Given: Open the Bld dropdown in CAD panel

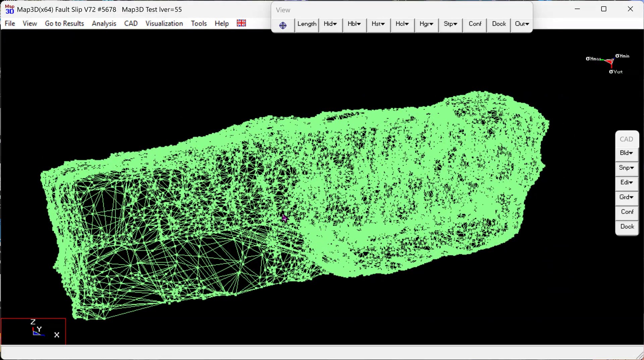Looking at the screenshot, I should coord(627,153).
